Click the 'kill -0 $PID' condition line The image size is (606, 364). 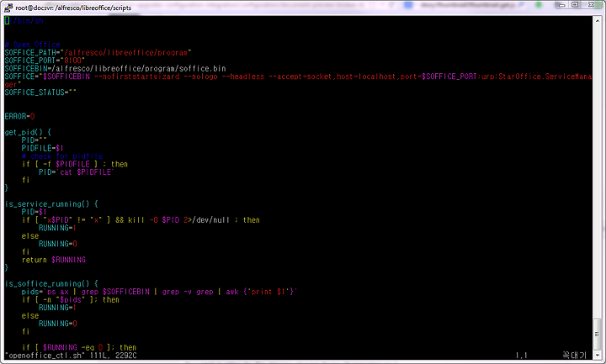coord(141,220)
